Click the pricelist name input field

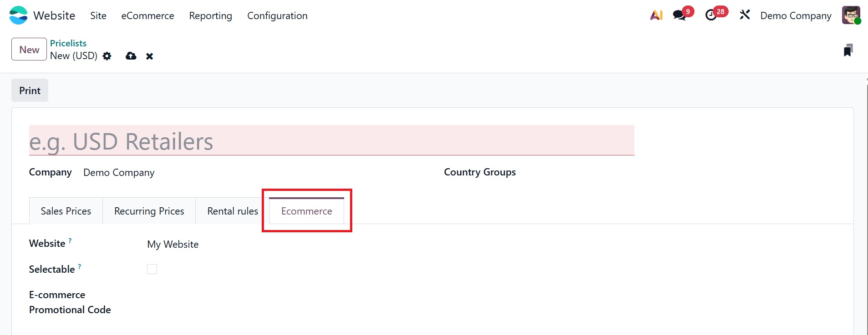tap(331, 141)
